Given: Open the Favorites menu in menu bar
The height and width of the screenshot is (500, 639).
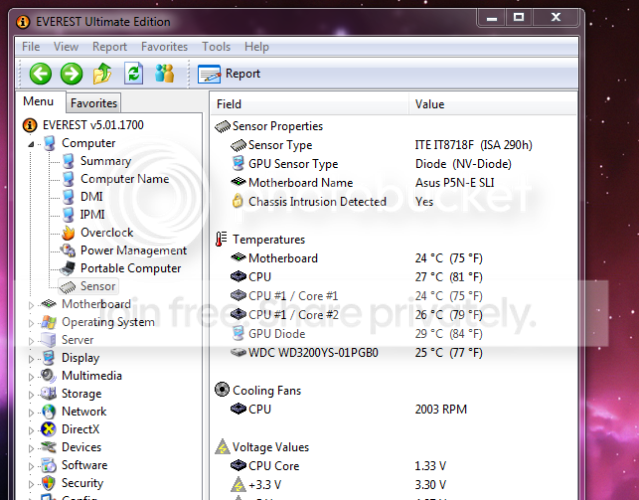Looking at the screenshot, I should coord(164,47).
